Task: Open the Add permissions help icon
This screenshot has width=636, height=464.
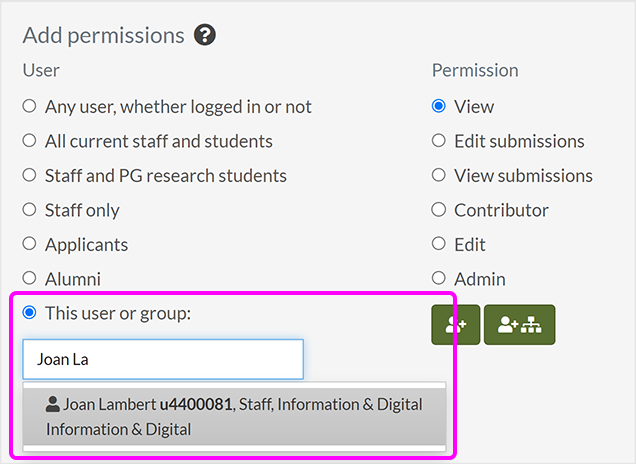Action: coord(206,35)
